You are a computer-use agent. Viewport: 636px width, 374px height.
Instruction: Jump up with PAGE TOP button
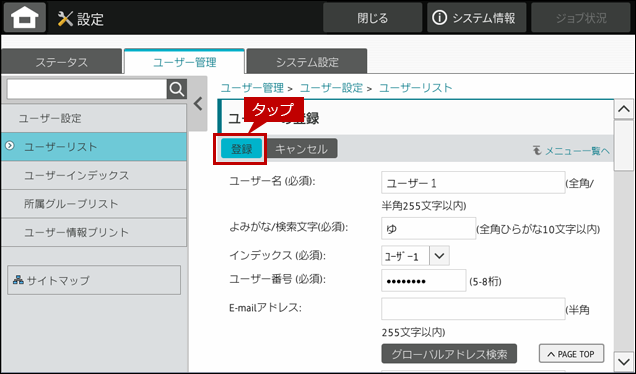[571, 354]
